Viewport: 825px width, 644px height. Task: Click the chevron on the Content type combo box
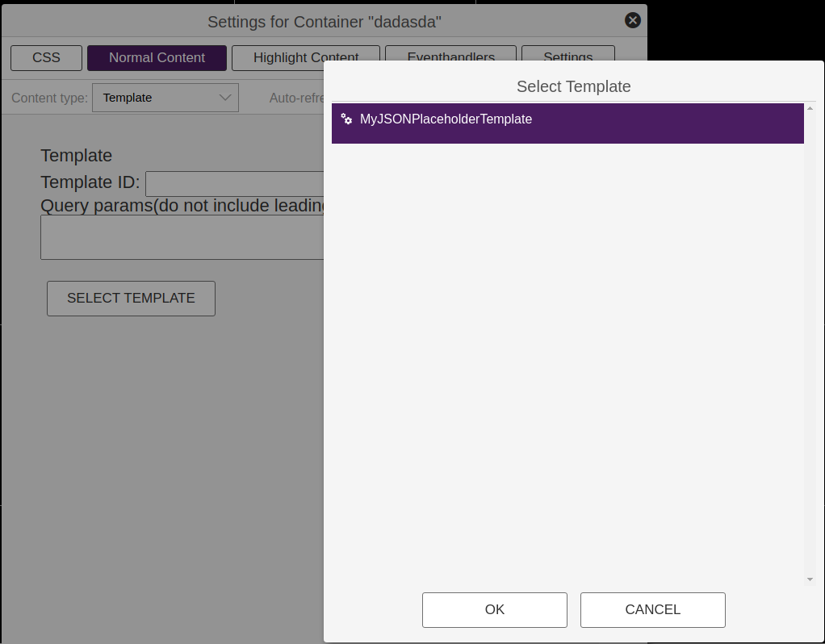pos(225,98)
